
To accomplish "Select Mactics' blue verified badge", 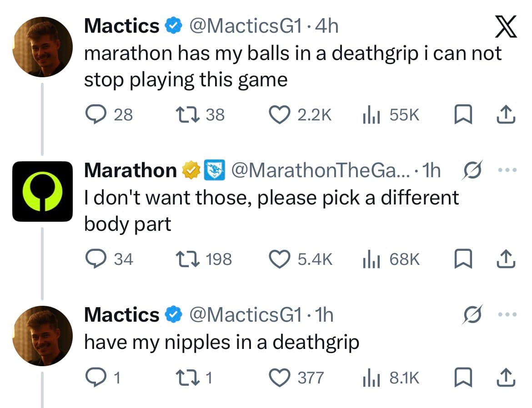I will [x=174, y=25].
